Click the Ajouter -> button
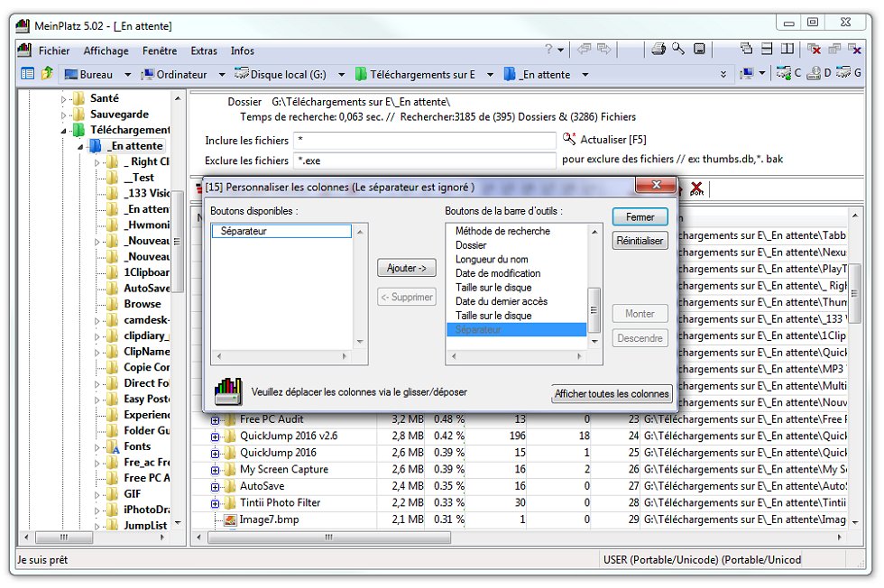Image resolution: width=884 pixels, height=588 pixels. pyautogui.click(x=407, y=268)
